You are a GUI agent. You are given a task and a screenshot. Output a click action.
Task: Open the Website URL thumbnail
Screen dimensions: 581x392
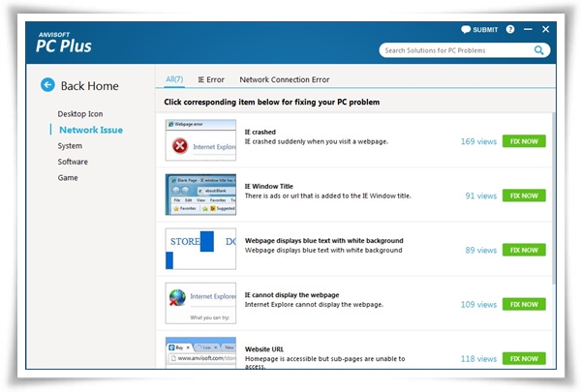(200, 352)
